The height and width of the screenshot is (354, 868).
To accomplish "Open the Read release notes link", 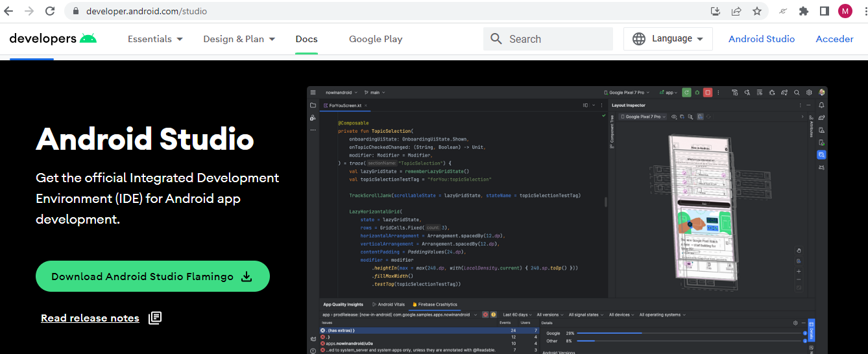I will (90, 318).
